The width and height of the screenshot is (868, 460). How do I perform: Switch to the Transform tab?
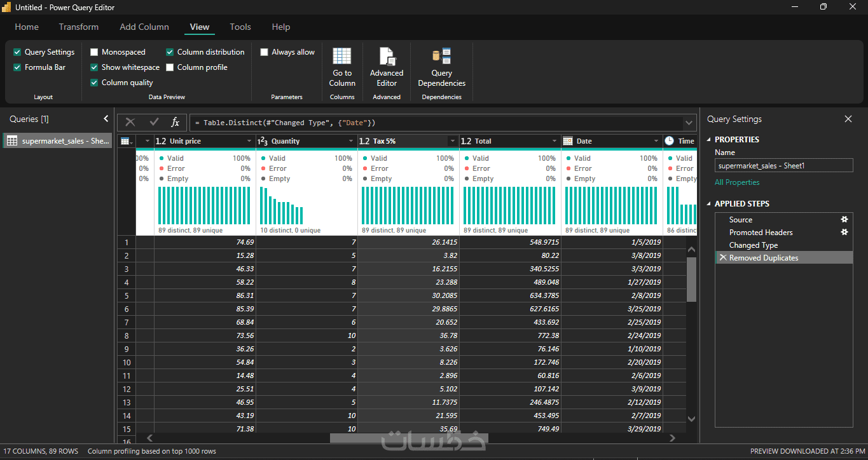pyautogui.click(x=79, y=27)
